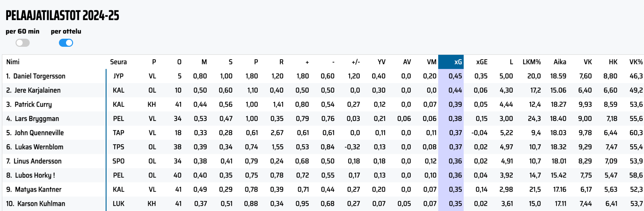This screenshot has height=211, width=644.
Task: Click Lukas Wernblom's name
Action: tap(39, 147)
